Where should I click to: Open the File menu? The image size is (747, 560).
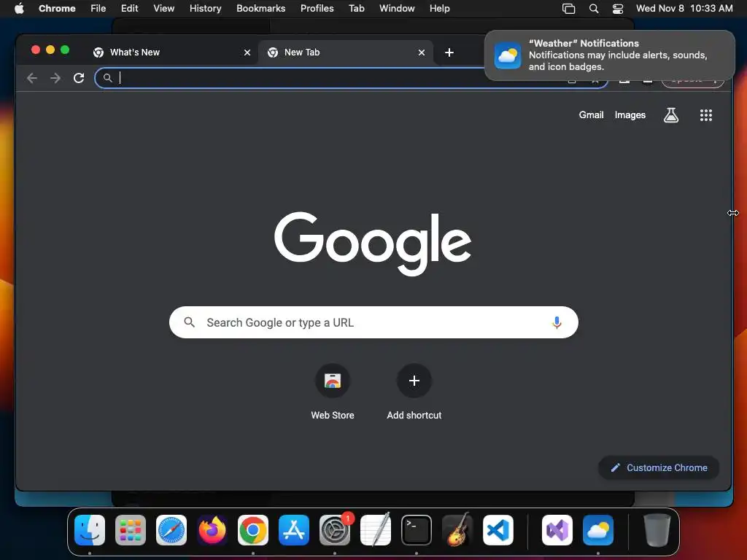click(x=98, y=9)
